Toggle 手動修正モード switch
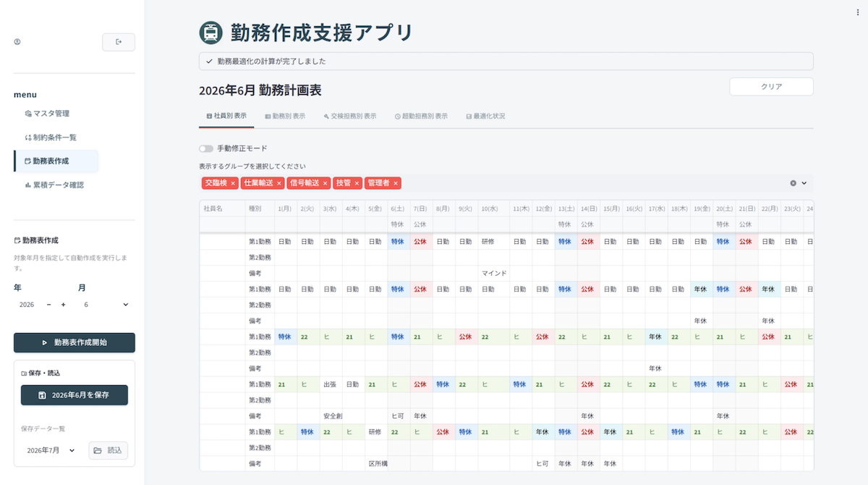 206,148
